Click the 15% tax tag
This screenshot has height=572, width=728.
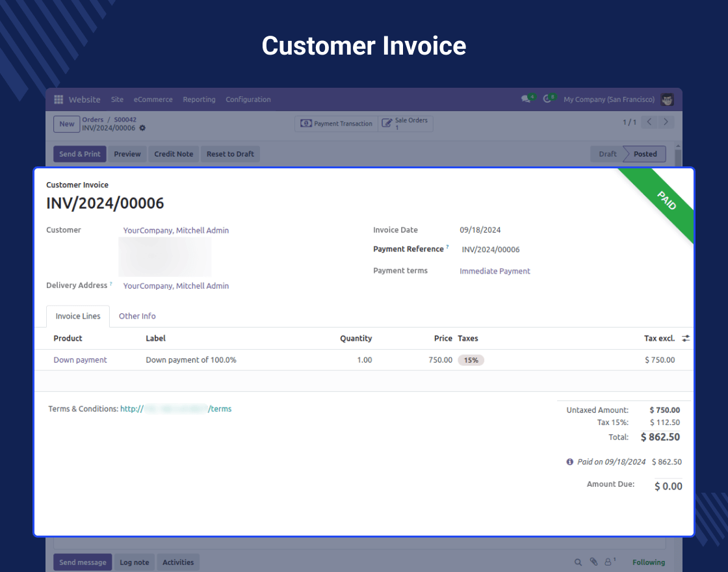click(471, 360)
